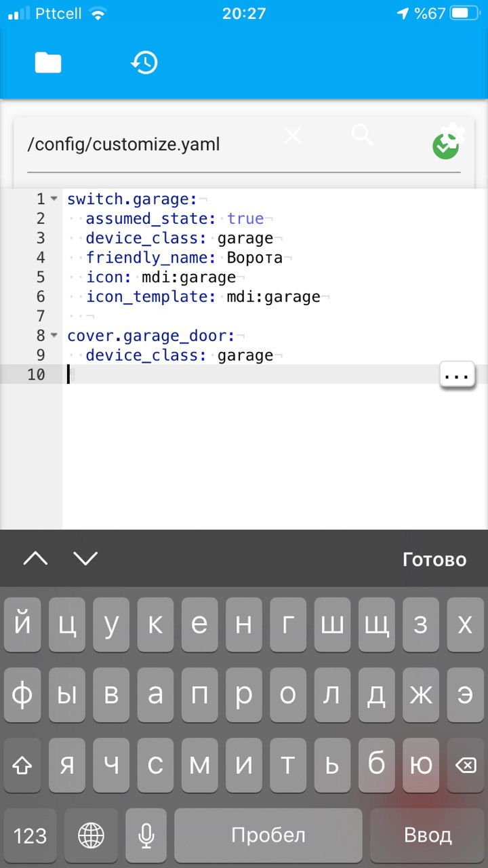Select line number 7 in gutter
The height and width of the screenshot is (868, 488).
[41, 316]
